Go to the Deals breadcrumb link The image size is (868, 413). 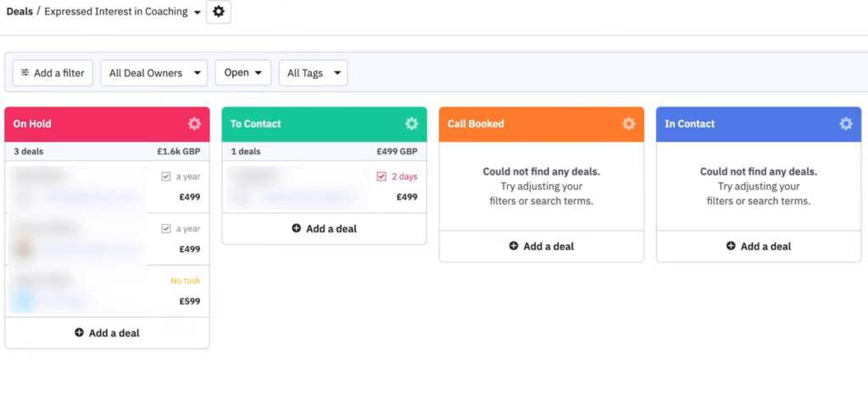pyautogui.click(x=19, y=12)
